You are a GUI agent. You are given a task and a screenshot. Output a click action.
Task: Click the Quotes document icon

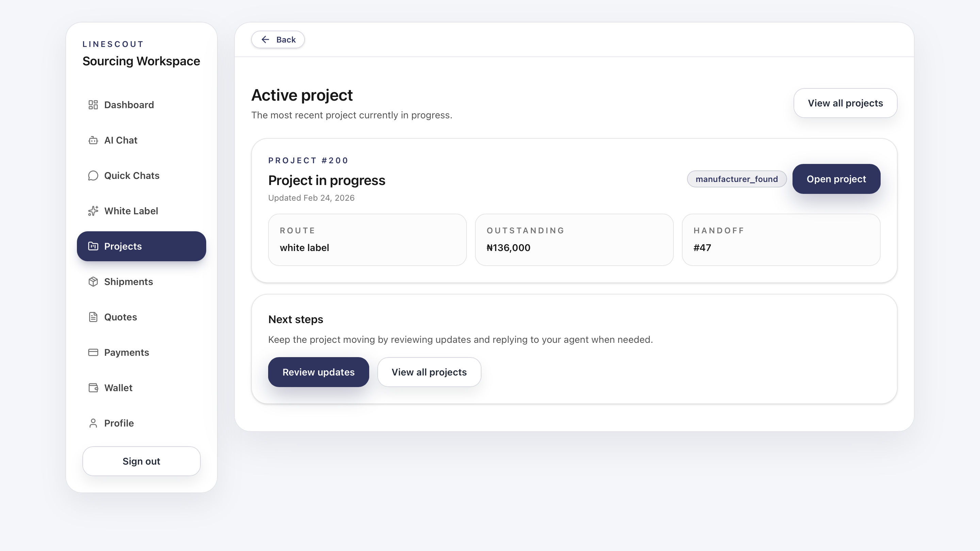coord(93,317)
